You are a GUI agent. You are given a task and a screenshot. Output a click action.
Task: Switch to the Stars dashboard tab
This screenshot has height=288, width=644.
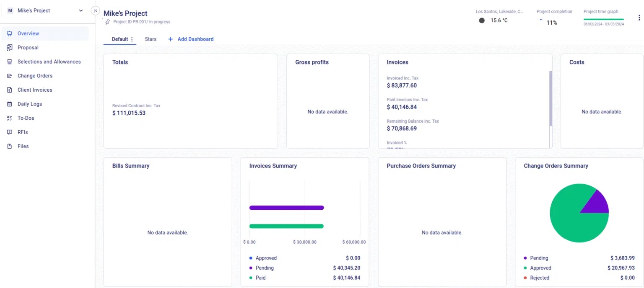click(151, 39)
